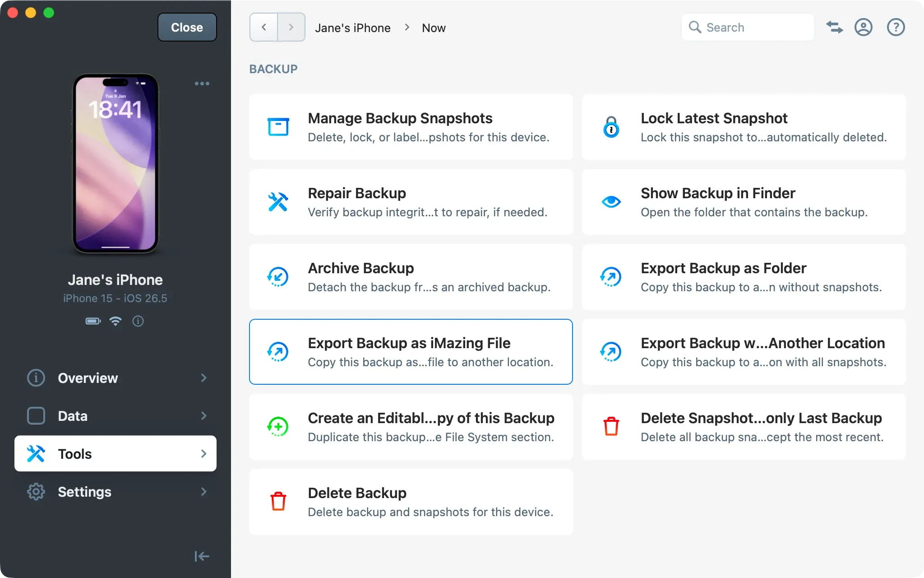The width and height of the screenshot is (924, 578).
Task: Open the Now breadcrumb
Action: coord(434,28)
